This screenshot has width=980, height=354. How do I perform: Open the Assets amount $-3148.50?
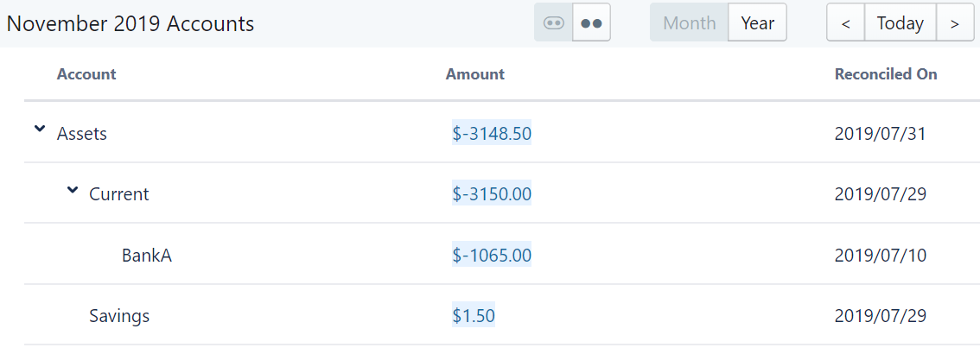[x=492, y=134]
